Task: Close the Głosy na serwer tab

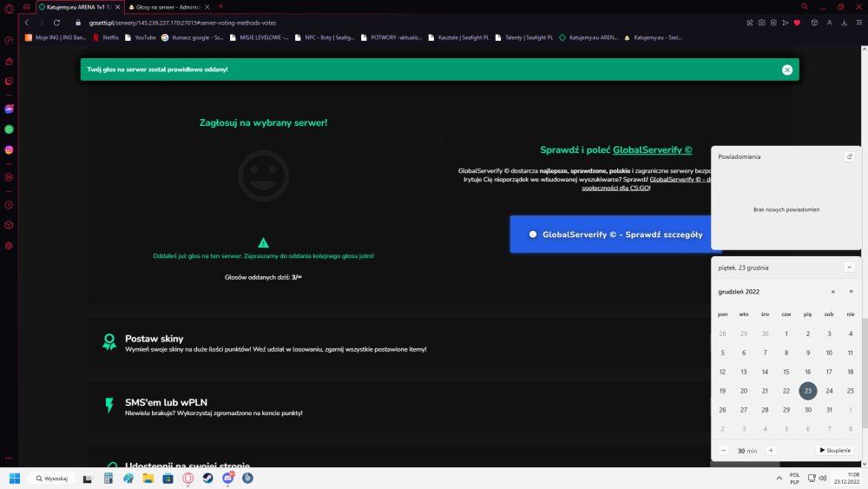Action: pyautogui.click(x=207, y=7)
